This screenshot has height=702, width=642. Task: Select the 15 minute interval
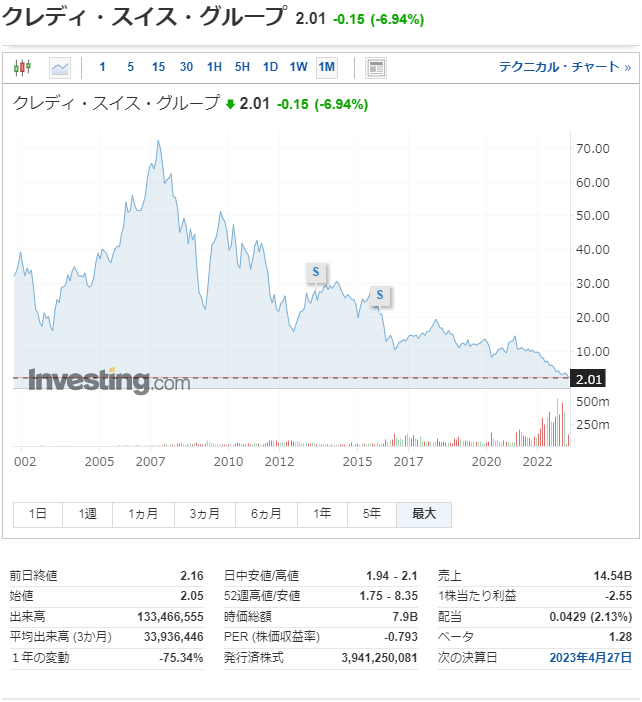coord(158,67)
